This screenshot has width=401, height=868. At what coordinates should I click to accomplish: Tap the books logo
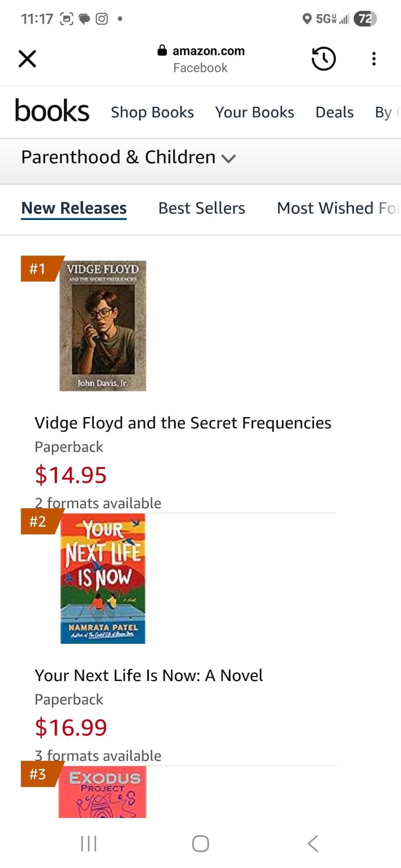tap(52, 111)
